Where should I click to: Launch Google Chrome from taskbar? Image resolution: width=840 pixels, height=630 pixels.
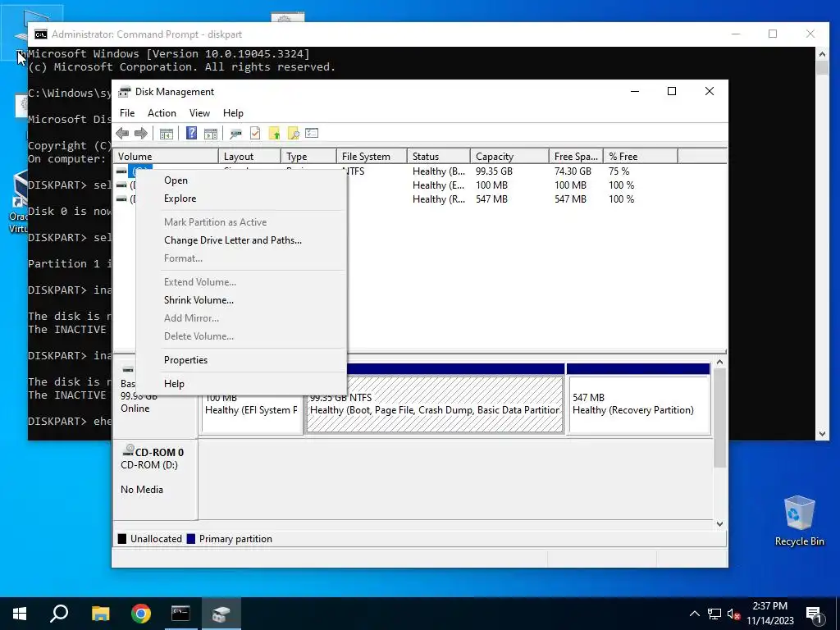(x=141, y=614)
